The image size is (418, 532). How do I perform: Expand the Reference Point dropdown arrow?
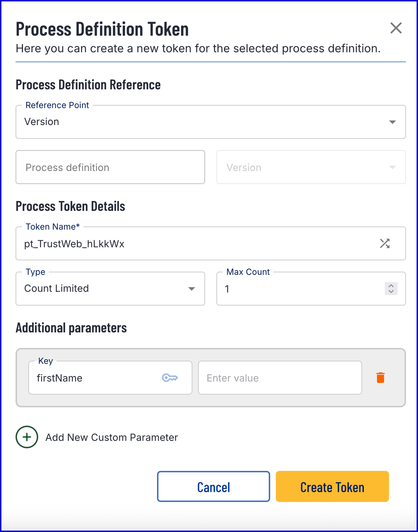pyautogui.click(x=392, y=122)
